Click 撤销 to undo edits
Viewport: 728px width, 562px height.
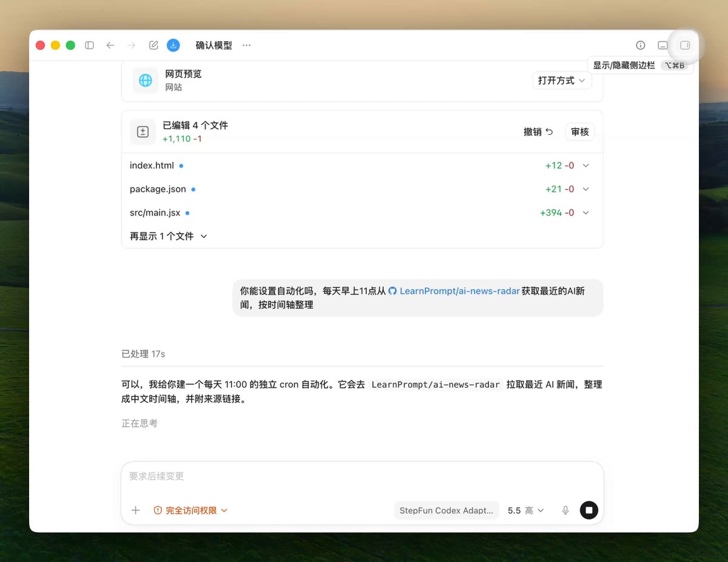(538, 132)
